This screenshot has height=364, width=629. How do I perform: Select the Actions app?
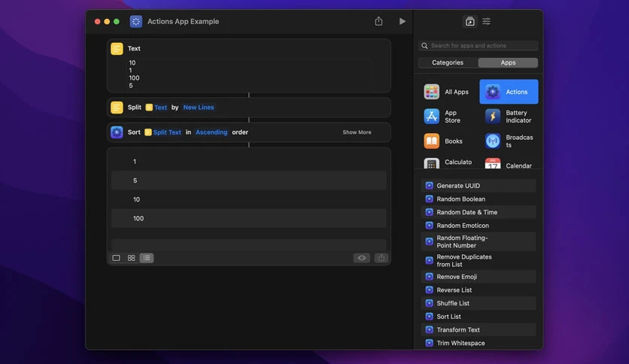click(x=509, y=92)
